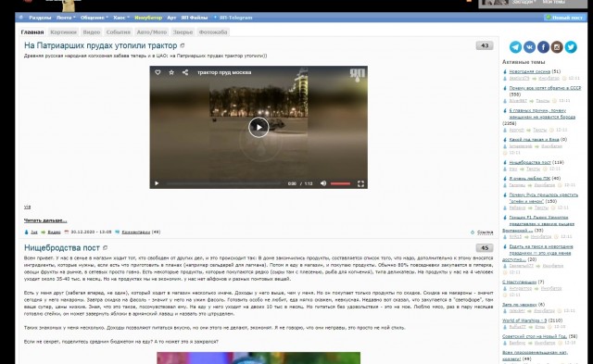This screenshot has height=364, width=593.
Task: Open post titled 'Нищебродства пост'
Action: (62, 248)
